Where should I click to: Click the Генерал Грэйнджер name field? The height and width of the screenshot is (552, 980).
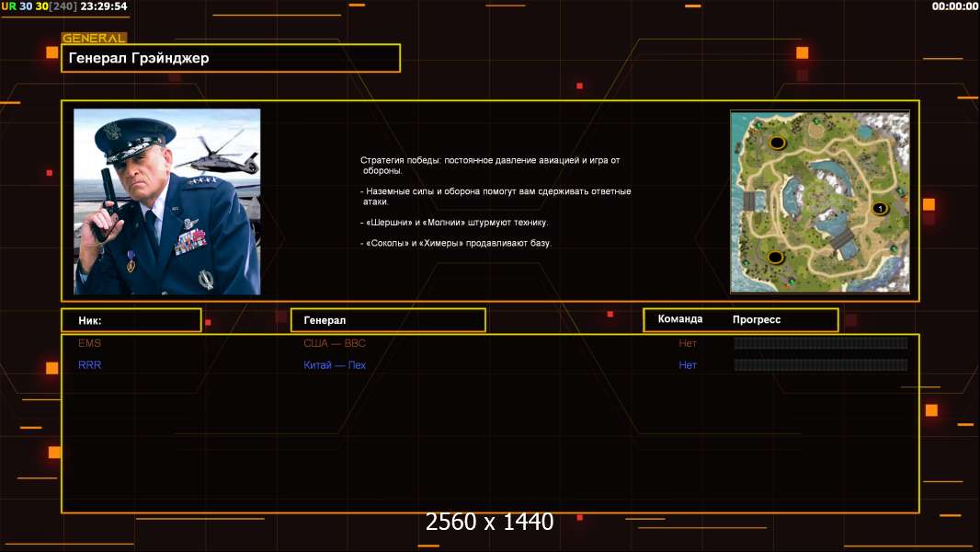230,58
